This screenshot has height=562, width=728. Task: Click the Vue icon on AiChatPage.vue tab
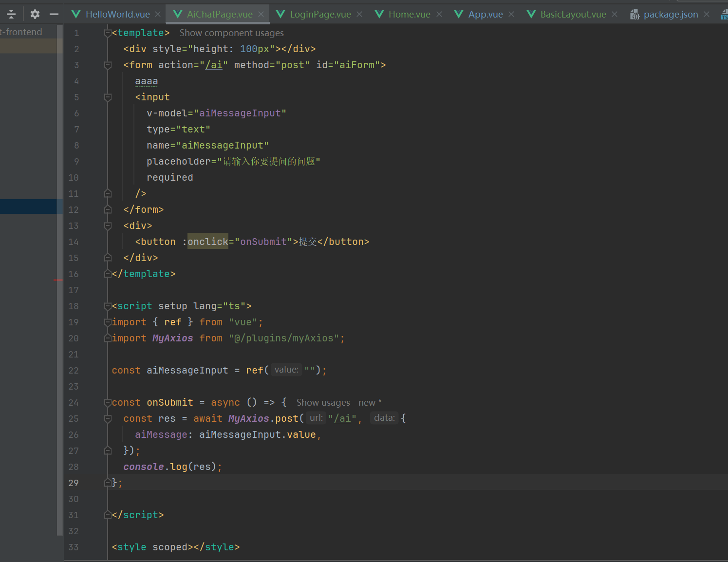[x=178, y=14]
